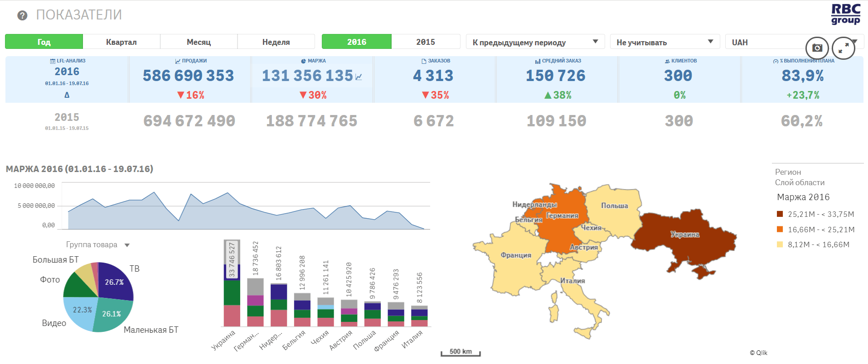Switch period to Месяц
Viewport: 868px width, 364px height.
pos(199,42)
